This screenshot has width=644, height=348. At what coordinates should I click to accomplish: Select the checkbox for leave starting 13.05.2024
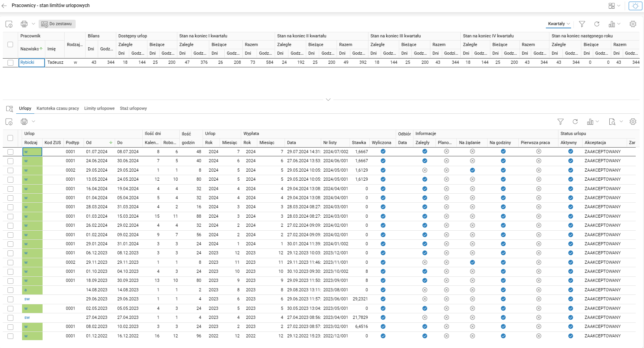10,180
